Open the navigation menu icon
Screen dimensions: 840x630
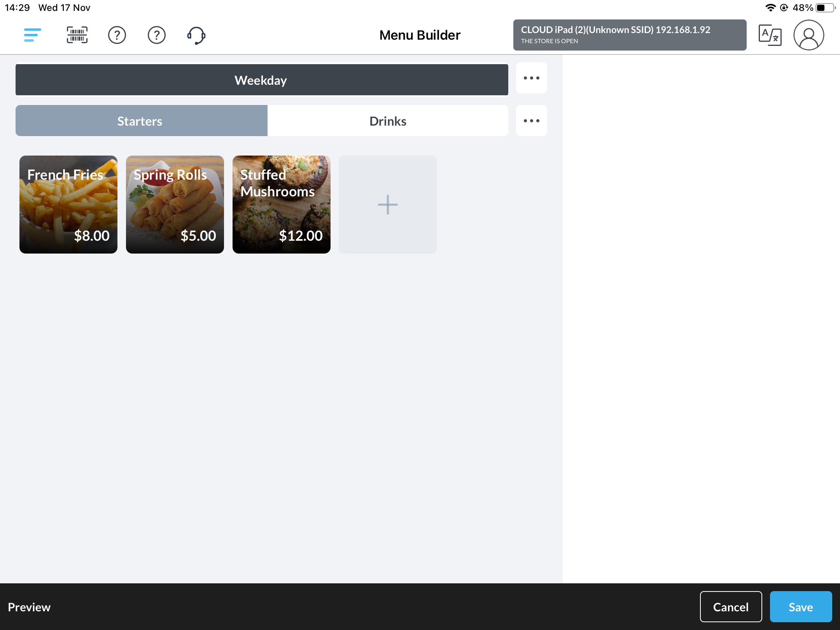click(32, 35)
